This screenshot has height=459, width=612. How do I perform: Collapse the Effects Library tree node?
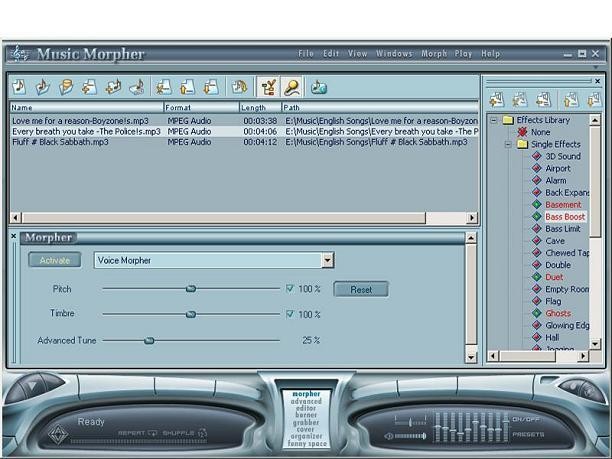tap(494, 120)
